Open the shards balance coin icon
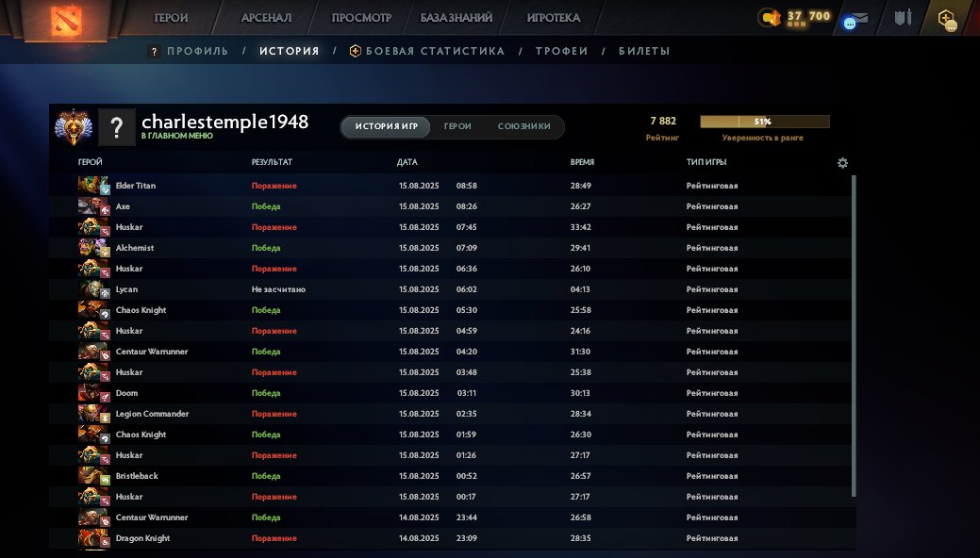Viewport: 980px width, 558px height. pyautogui.click(x=770, y=18)
